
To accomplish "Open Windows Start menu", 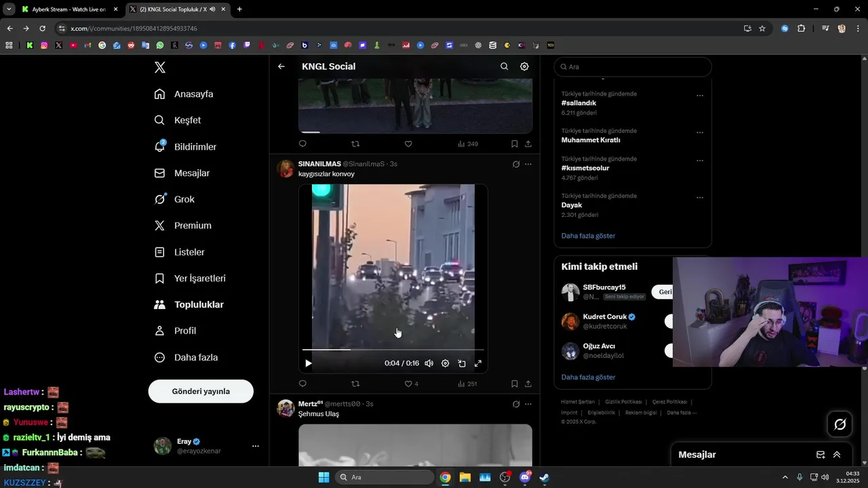I will tap(323, 477).
